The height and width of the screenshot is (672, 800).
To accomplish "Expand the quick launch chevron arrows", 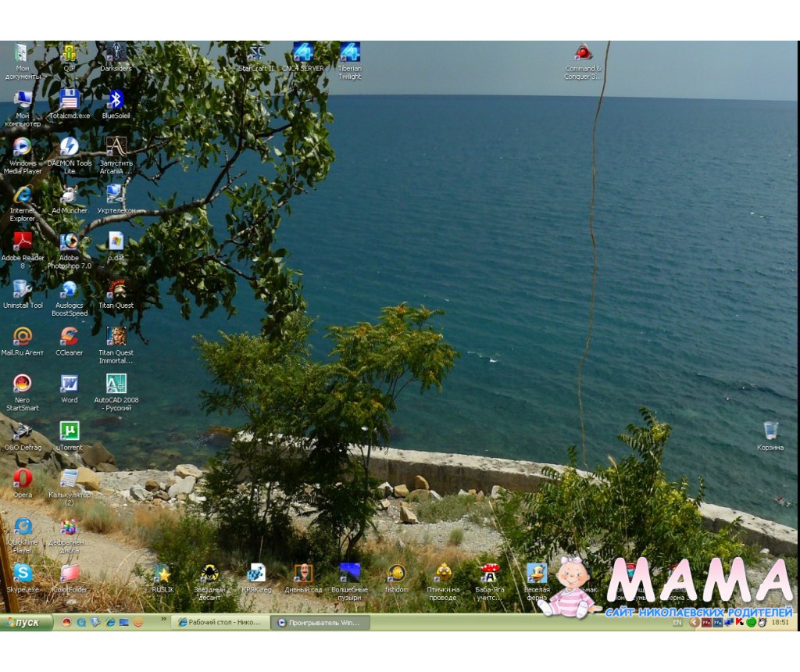I will [x=163, y=620].
